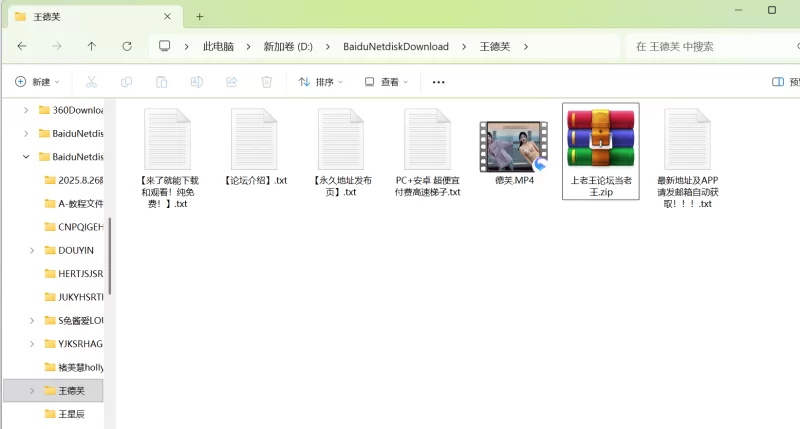The height and width of the screenshot is (429, 800).
Task: Click the Cut scissors icon in toolbar
Action: click(91, 82)
